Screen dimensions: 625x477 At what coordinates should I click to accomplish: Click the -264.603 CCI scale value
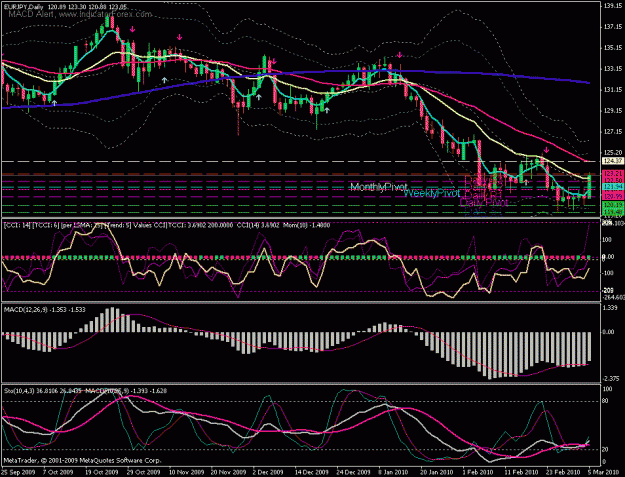coord(613,297)
